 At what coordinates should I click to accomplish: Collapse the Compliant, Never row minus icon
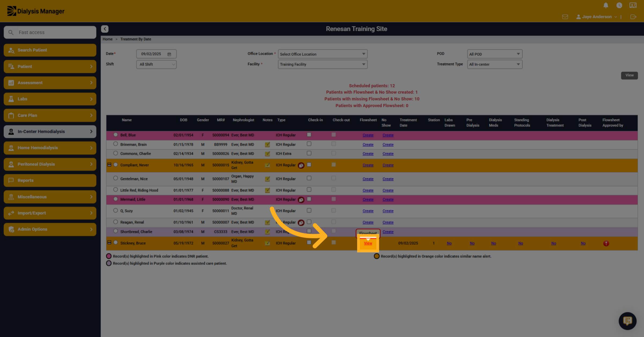109,165
